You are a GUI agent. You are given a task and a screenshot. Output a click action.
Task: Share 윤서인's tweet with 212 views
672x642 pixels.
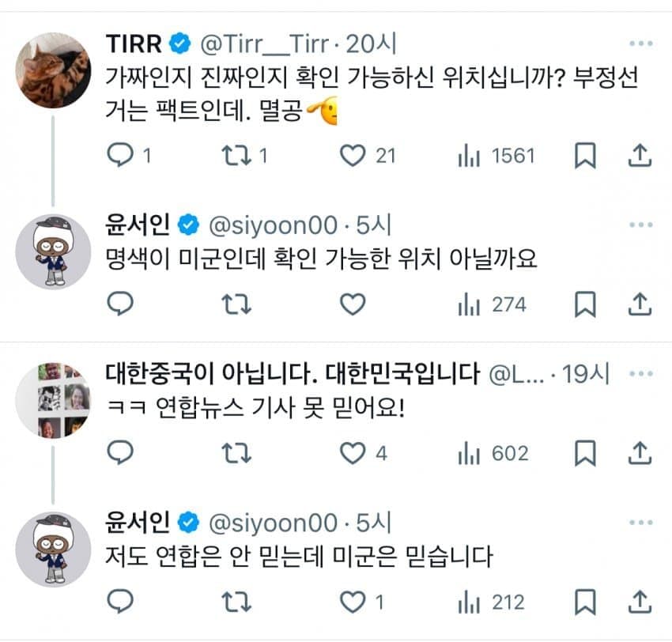pos(638,602)
